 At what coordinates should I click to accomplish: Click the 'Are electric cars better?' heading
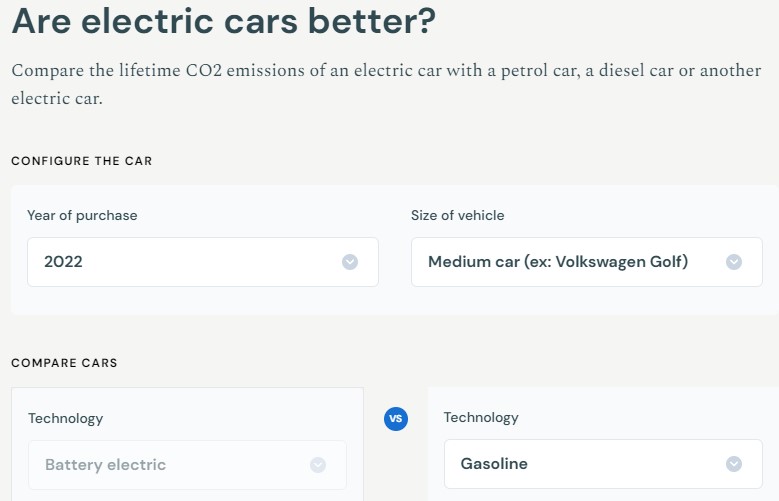tap(224, 21)
